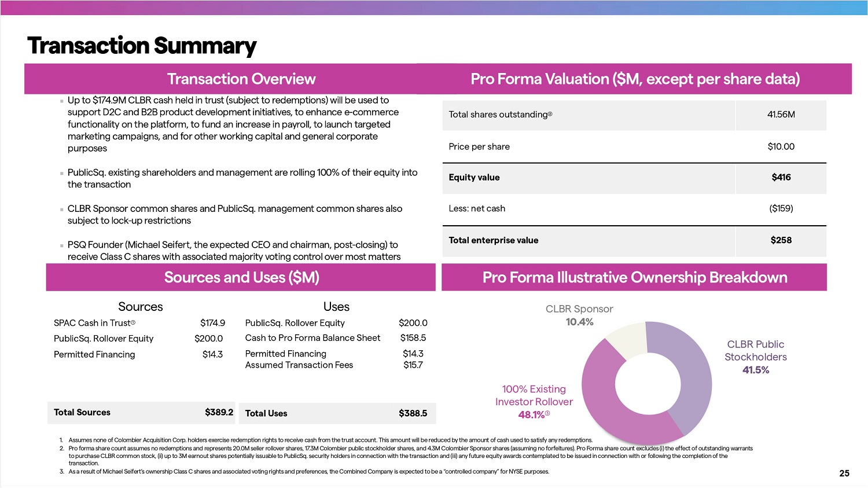This screenshot has width=868, height=488.
Task: Click the Assumed Transaction Fees line item
Action: pos(299,365)
